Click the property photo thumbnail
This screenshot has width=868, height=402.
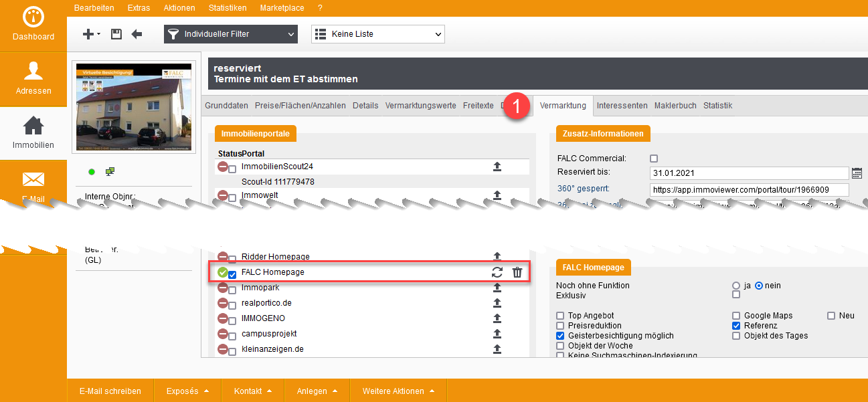tap(134, 108)
